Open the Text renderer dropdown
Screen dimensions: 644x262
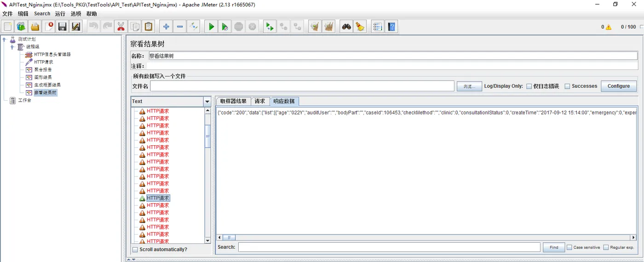click(207, 102)
